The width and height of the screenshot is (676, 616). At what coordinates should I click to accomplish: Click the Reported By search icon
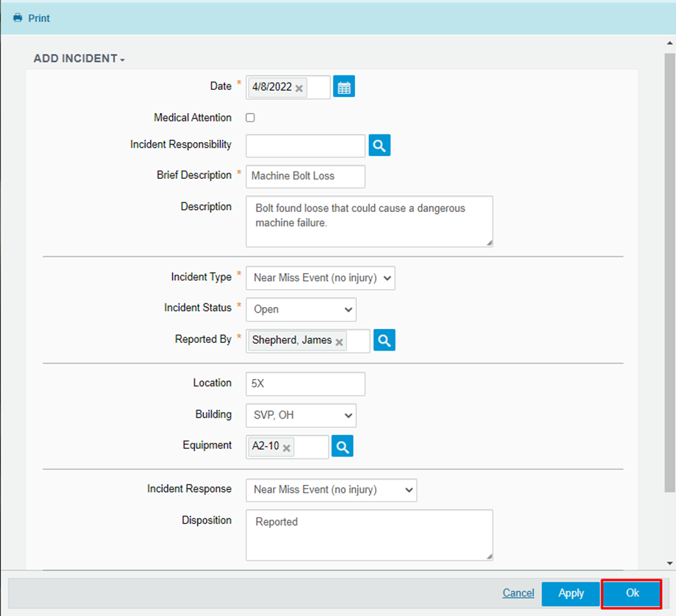click(384, 340)
